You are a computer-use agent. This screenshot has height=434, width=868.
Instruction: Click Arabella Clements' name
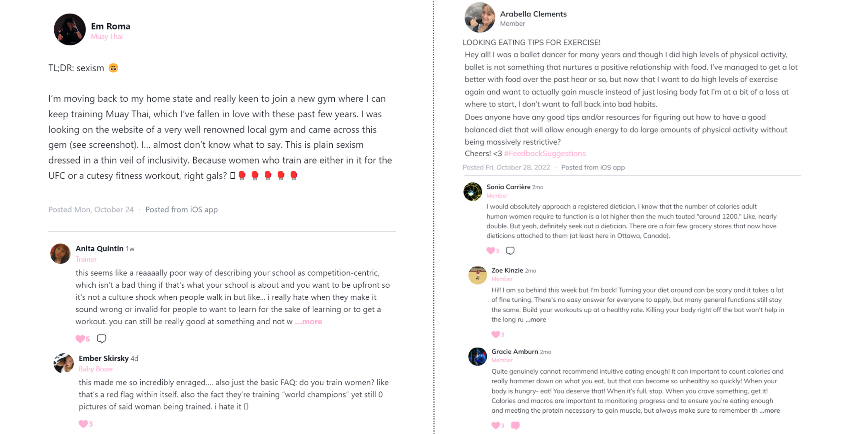pos(533,14)
